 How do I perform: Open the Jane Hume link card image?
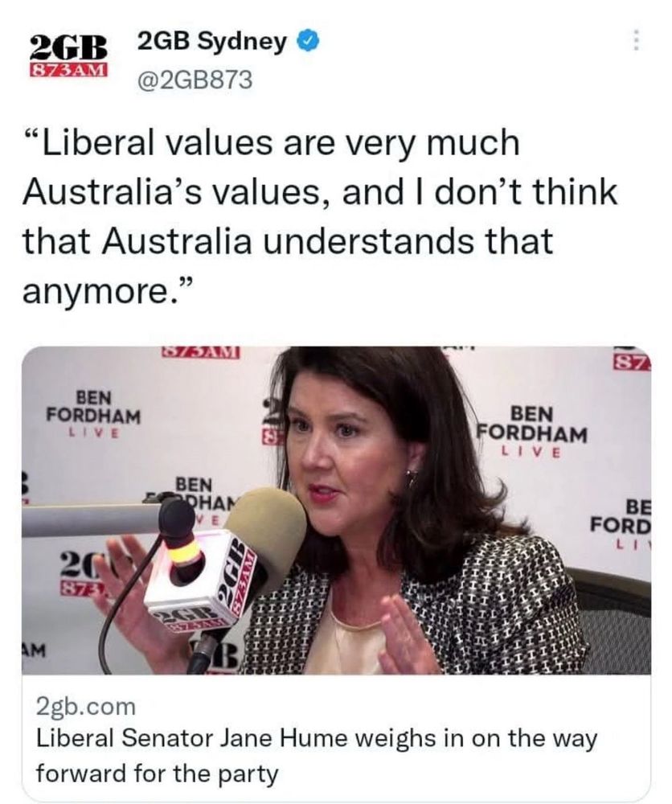[336, 511]
